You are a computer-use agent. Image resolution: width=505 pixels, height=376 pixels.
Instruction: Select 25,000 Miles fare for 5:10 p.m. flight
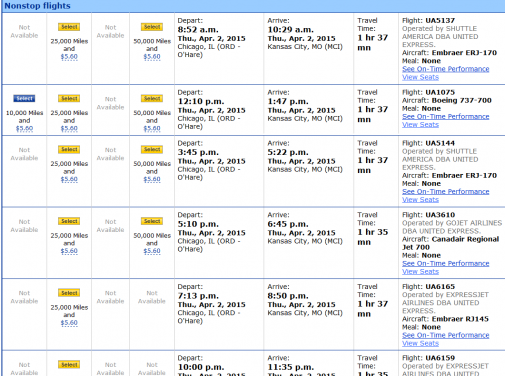click(x=69, y=221)
